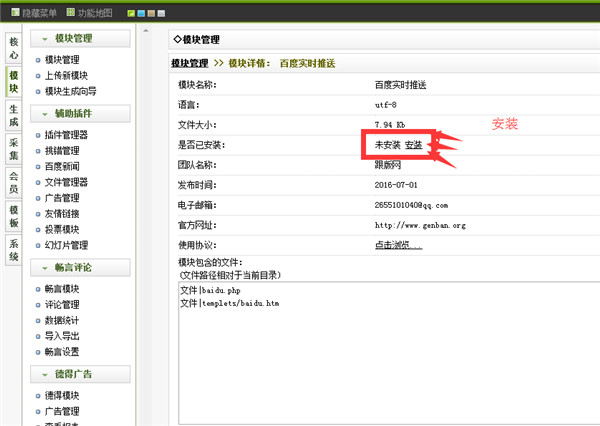600x426 pixels.
Task: Select the 2655101040@qq.com email value
Action: click(411, 205)
